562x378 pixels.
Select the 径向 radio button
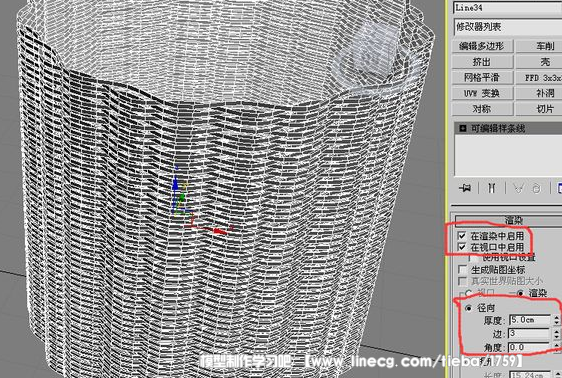[468, 308]
